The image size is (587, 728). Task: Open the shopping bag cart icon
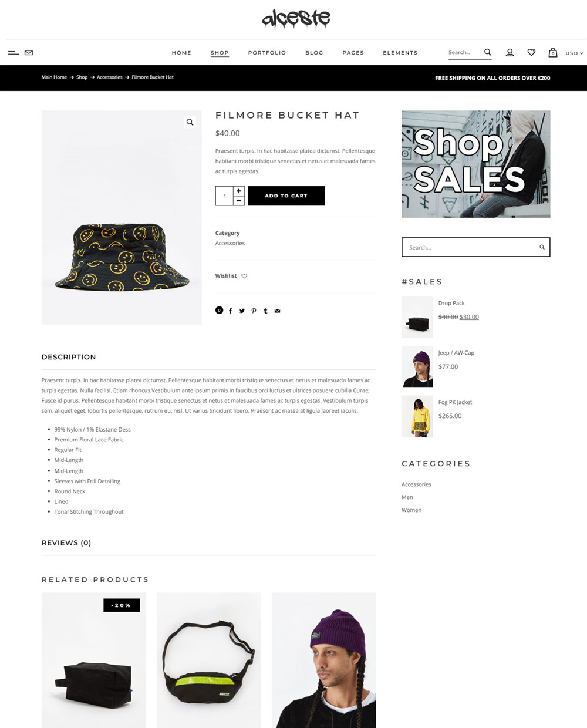coord(552,52)
